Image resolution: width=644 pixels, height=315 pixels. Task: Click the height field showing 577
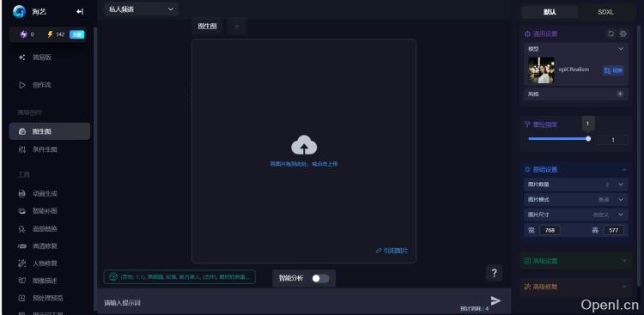click(x=614, y=230)
